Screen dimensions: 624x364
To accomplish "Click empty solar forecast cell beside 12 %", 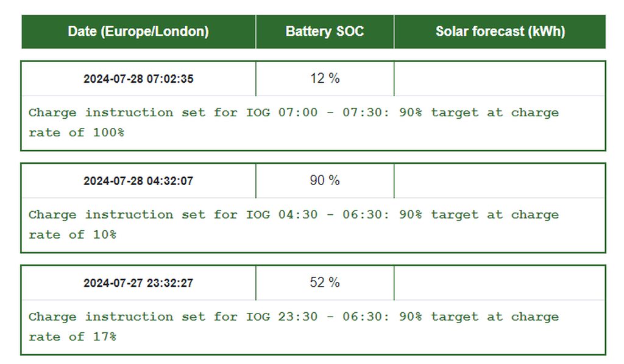I will (x=500, y=79).
